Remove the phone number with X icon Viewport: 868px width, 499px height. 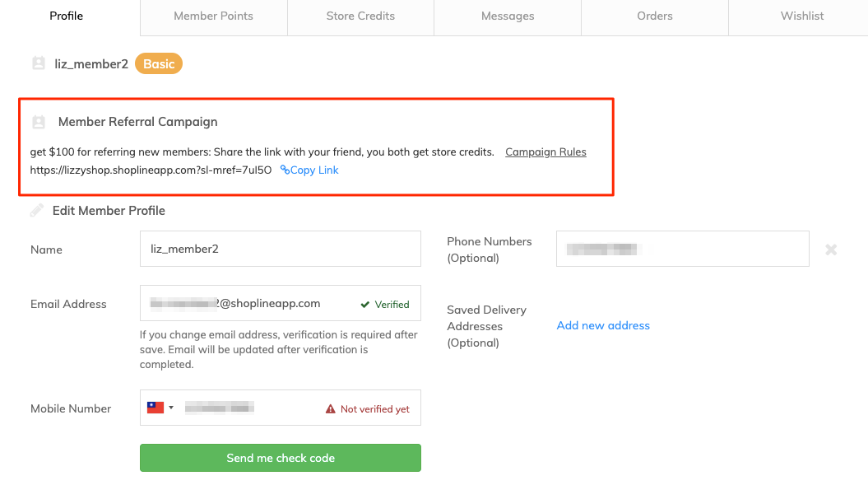pos(831,249)
